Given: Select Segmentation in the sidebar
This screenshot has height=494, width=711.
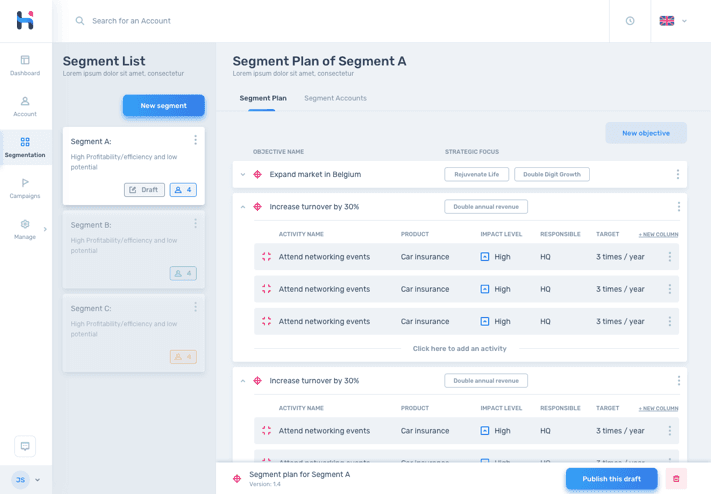Looking at the screenshot, I should coord(25,147).
